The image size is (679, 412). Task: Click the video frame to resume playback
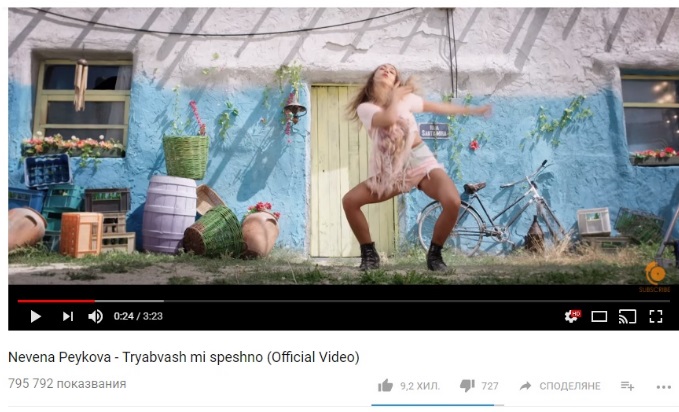[x=343, y=146]
